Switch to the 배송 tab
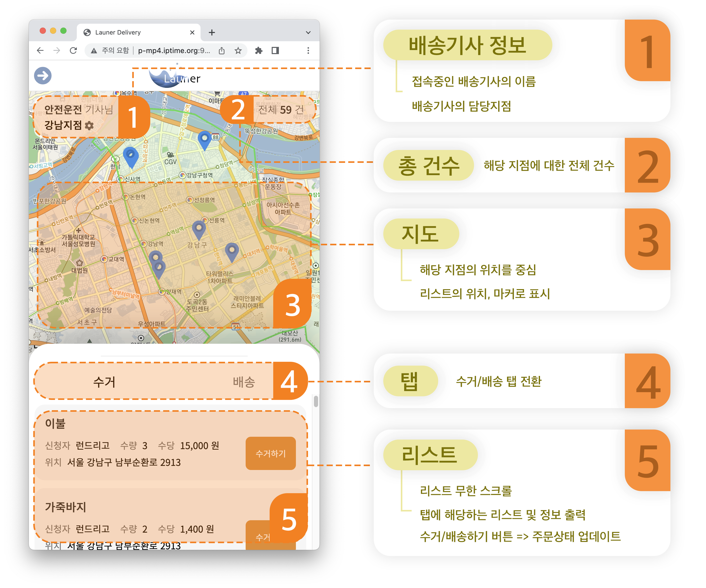This screenshot has width=706, height=588. (x=244, y=382)
